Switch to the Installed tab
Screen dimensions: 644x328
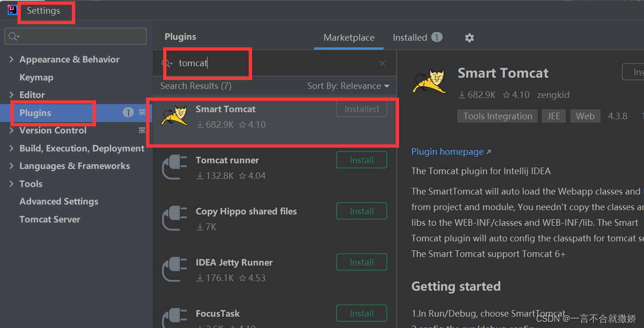click(410, 38)
